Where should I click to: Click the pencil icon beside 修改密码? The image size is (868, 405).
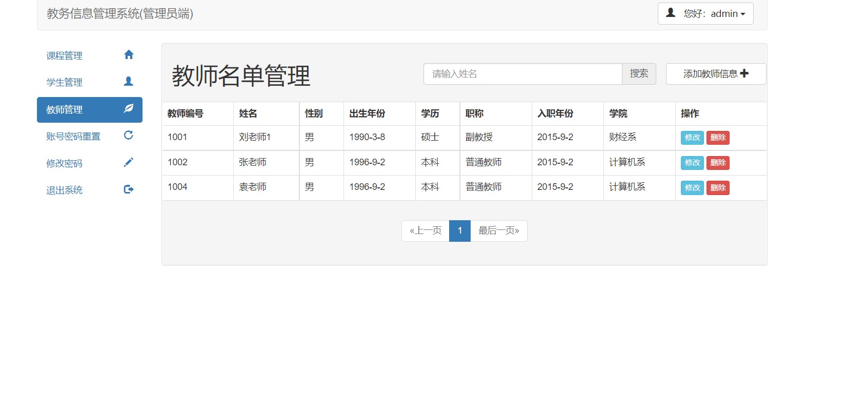click(129, 162)
